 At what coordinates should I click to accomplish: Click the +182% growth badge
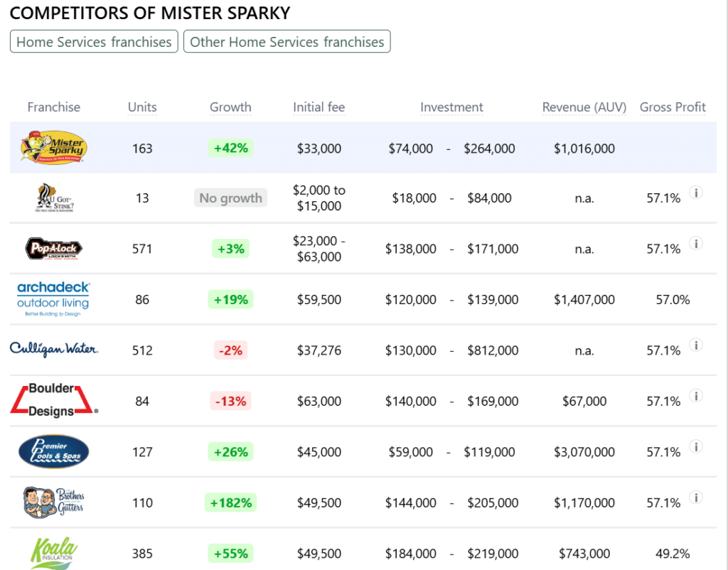point(231,502)
